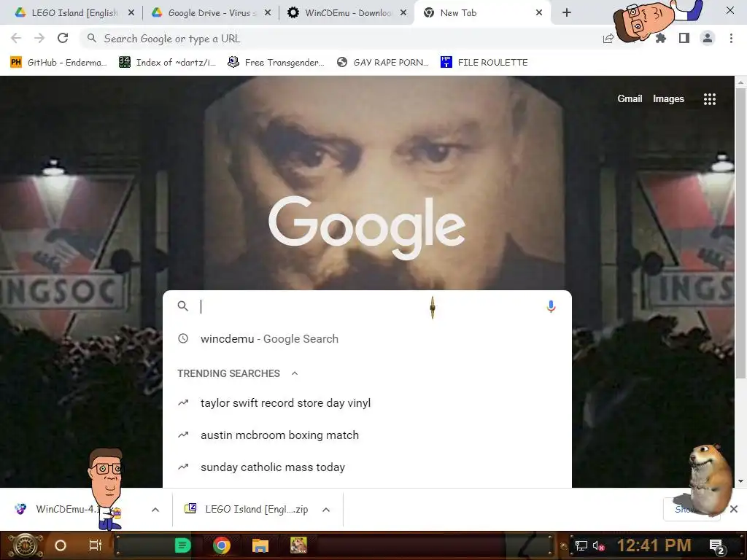747x560 pixels.
Task: Open the 12:41 PM clock
Action: (x=654, y=545)
